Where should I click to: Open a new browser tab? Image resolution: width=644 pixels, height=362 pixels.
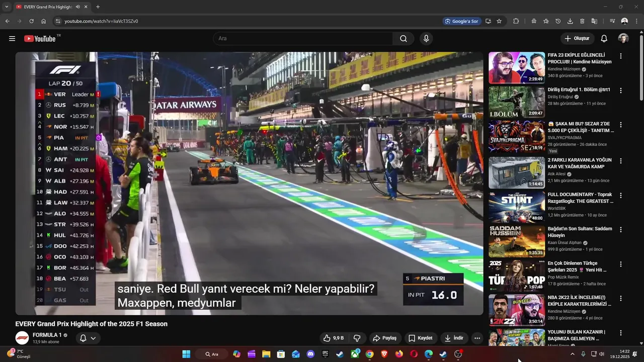tap(98, 7)
